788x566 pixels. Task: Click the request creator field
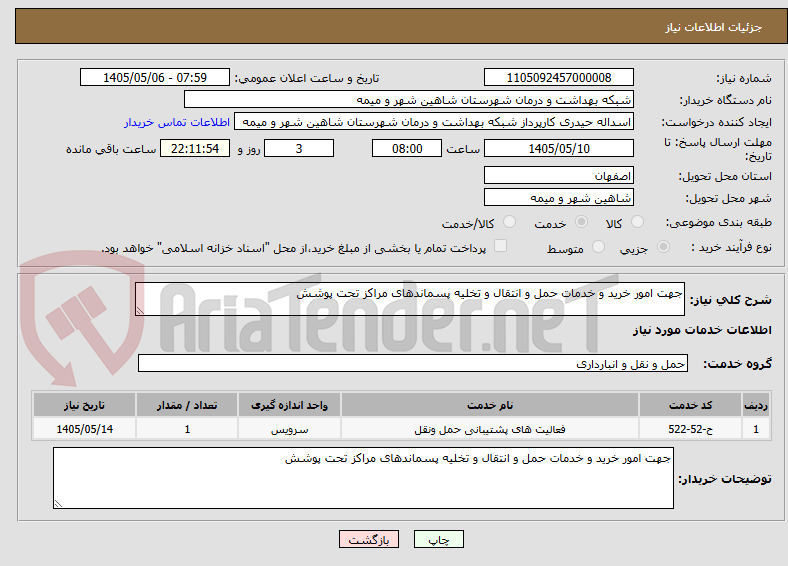tap(434, 122)
